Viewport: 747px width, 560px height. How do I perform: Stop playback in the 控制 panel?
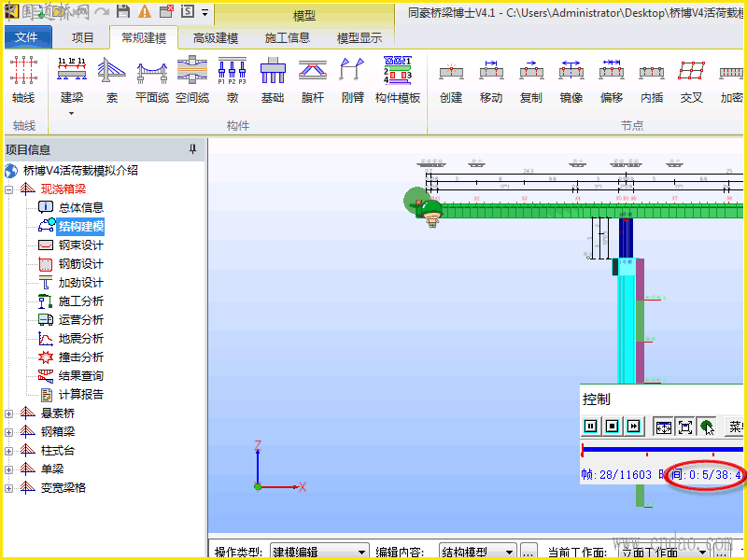pos(613,426)
